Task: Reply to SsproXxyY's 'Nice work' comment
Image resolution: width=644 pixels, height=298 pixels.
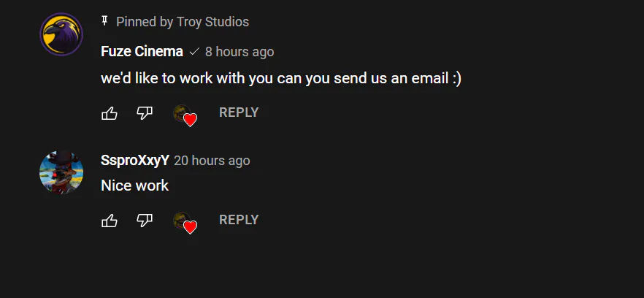Action: pyautogui.click(x=239, y=220)
